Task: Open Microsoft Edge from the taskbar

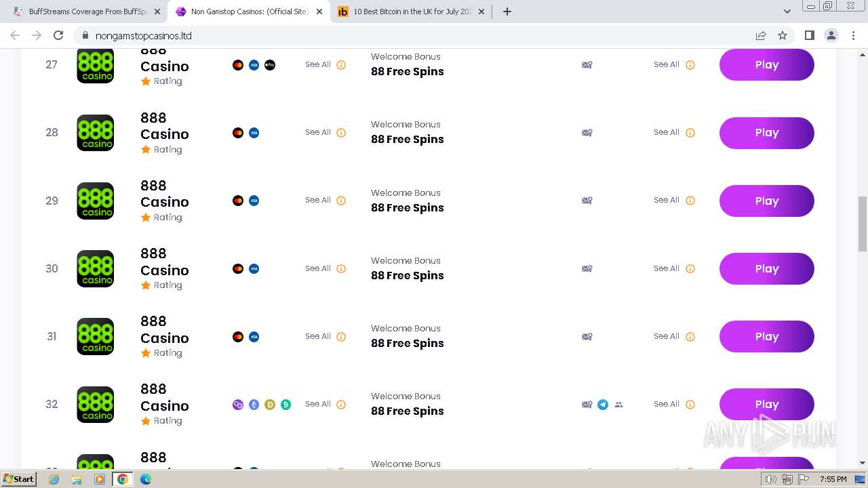Action: point(146,479)
